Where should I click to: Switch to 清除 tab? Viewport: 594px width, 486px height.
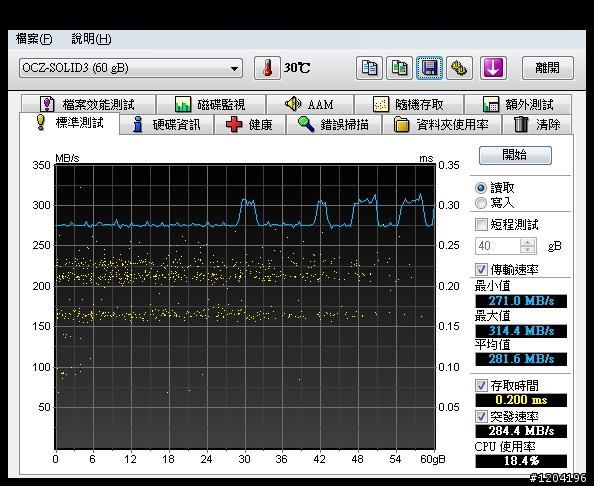click(x=537, y=125)
